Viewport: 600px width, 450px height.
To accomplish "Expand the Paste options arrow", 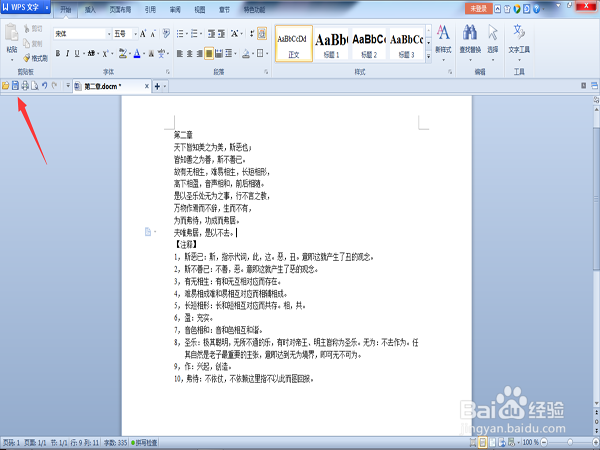I will coord(12,60).
